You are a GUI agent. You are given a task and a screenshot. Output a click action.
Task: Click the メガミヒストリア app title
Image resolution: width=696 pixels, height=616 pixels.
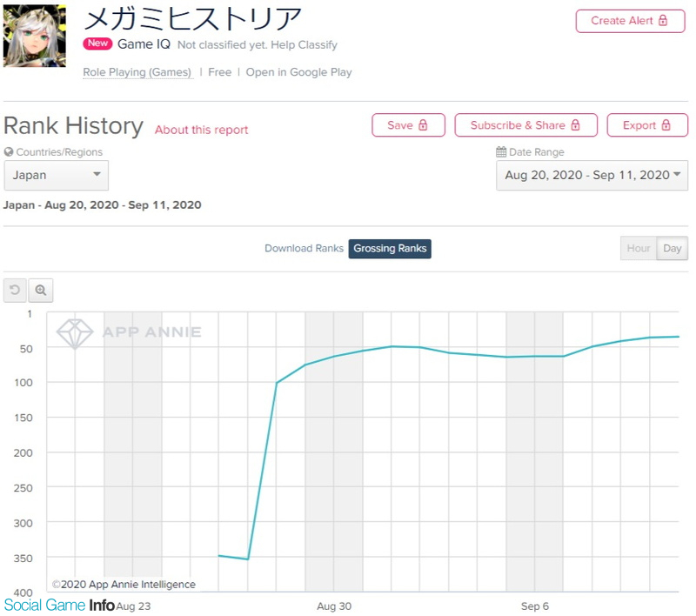pos(193,18)
